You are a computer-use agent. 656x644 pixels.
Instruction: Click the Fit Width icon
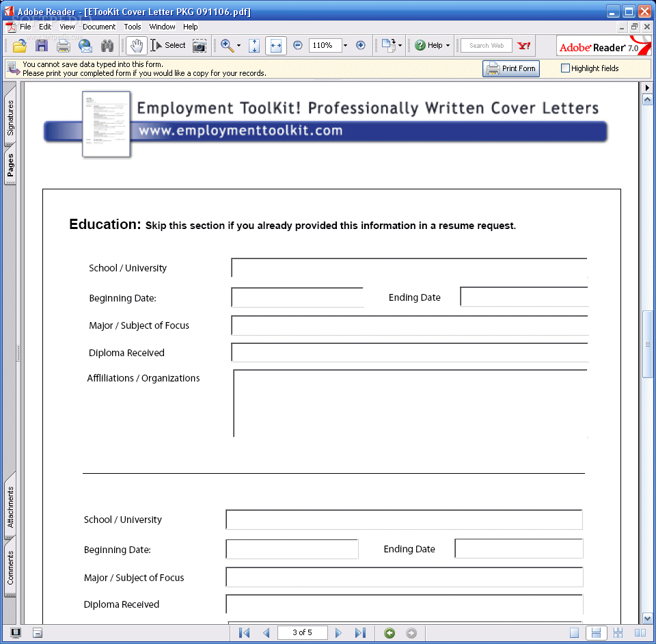[x=275, y=46]
